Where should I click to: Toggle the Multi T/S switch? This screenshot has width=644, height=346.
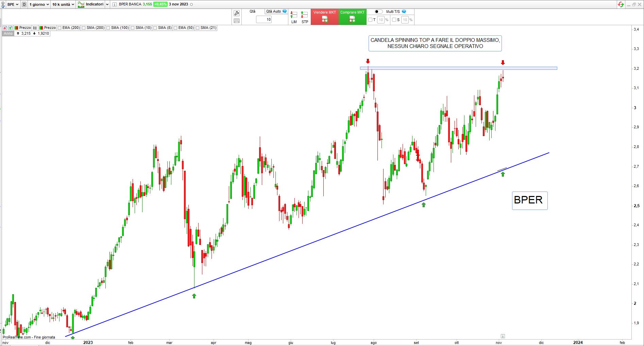click(x=378, y=12)
